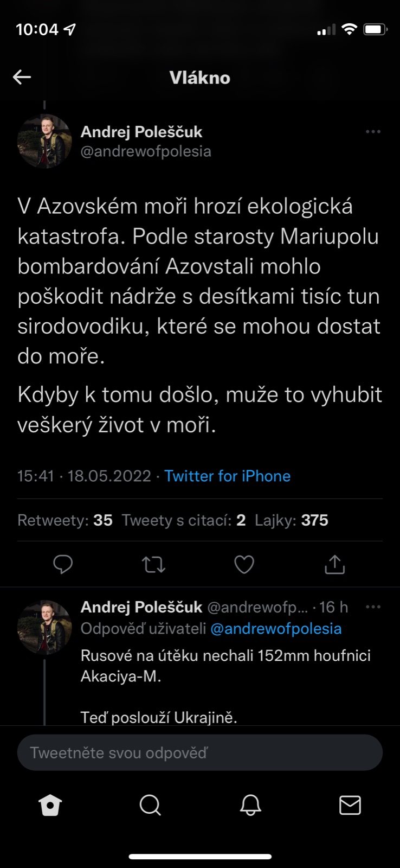View Lajky count list
Image resolution: width=400 pixels, height=868 pixels.
point(292,520)
